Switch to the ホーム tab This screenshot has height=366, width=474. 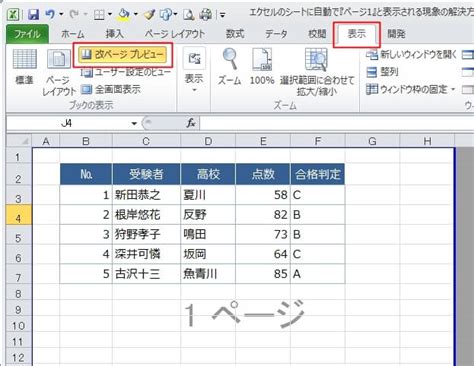[73, 34]
